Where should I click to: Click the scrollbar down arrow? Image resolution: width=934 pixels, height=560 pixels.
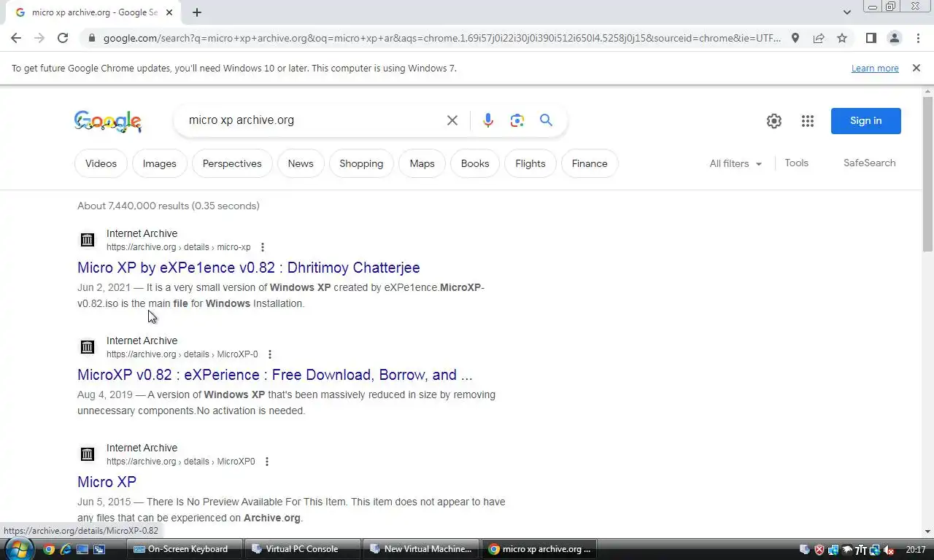point(927,532)
